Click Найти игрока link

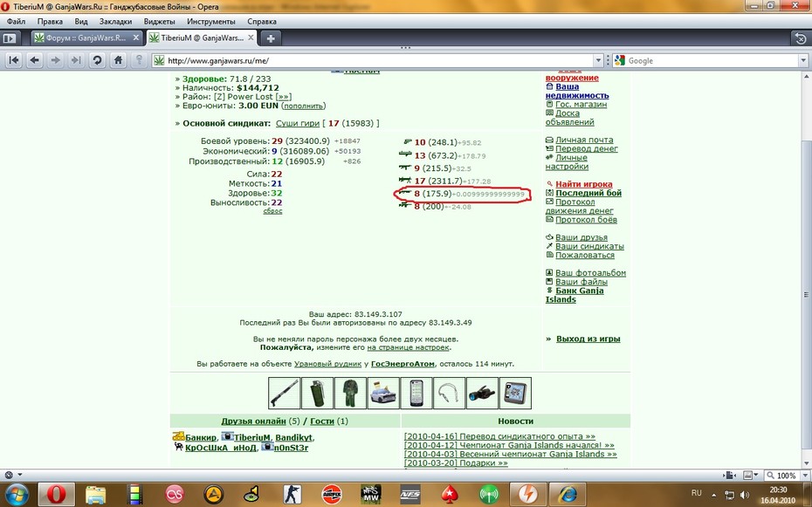584,184
